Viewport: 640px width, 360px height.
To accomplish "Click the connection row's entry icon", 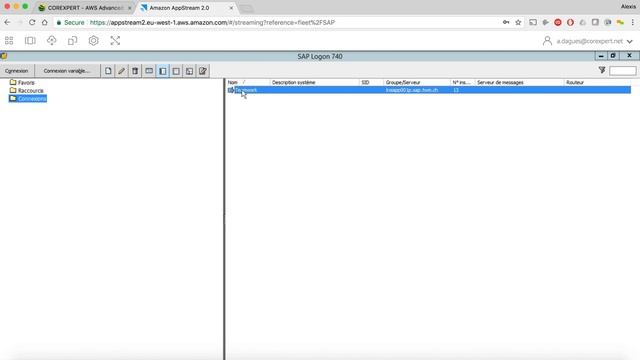I will [231, 90].
